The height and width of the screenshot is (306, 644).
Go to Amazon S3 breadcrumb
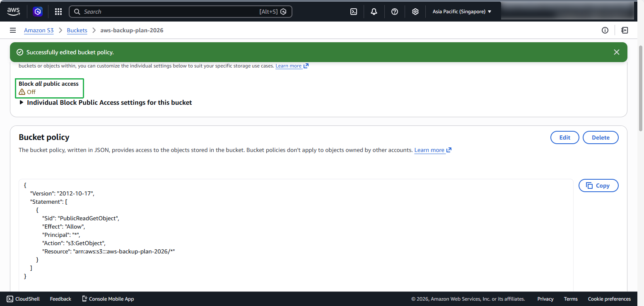tap(39, 30)
